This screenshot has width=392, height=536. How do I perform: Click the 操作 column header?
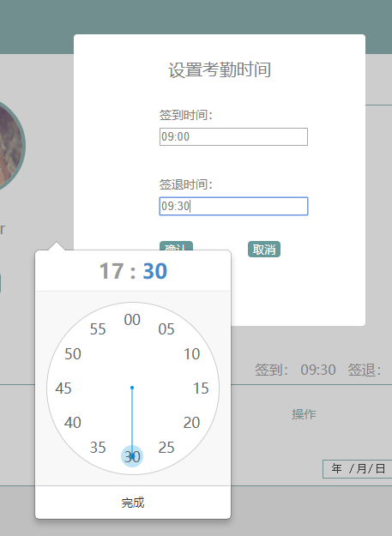point(304,414)
